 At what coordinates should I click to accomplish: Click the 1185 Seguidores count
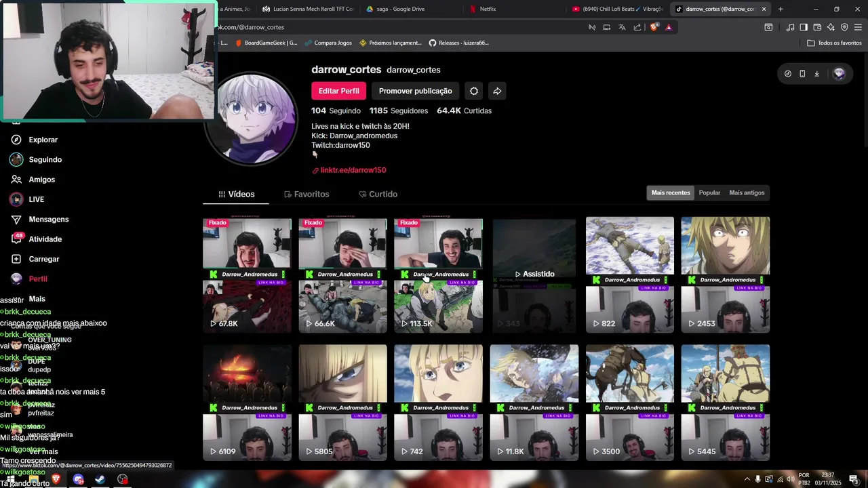point(399,110)
